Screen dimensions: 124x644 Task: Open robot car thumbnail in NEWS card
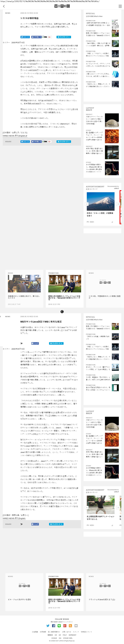click(24, 283)
